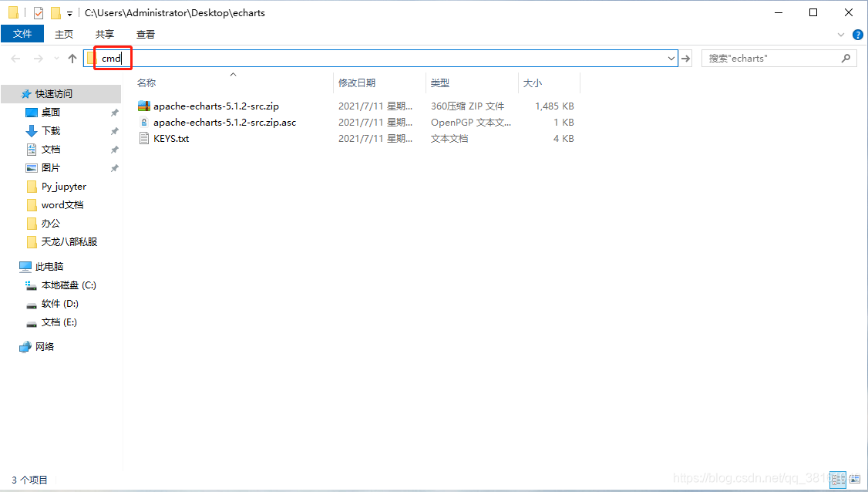This screenshot has width=868, height=492.
Task: Maximize the echarts Explorer window
Action: point(813,12)
